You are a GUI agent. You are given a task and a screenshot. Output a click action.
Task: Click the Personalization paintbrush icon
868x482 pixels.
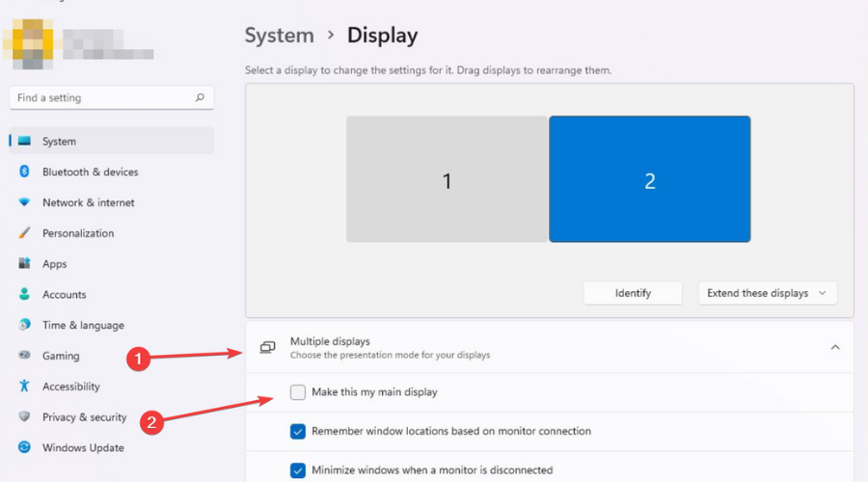(x=24, y=233)
